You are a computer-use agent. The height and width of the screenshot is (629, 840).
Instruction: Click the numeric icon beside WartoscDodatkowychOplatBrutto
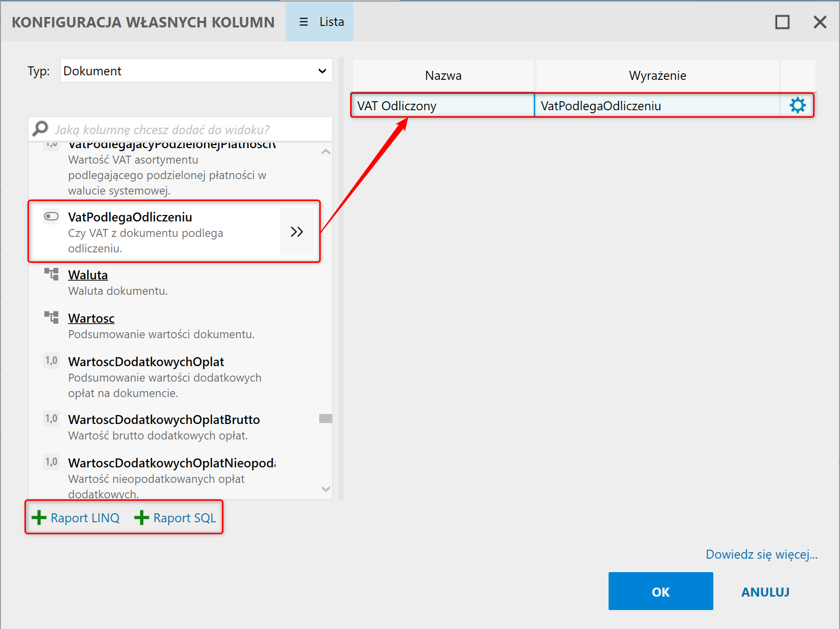click(51, 419)
